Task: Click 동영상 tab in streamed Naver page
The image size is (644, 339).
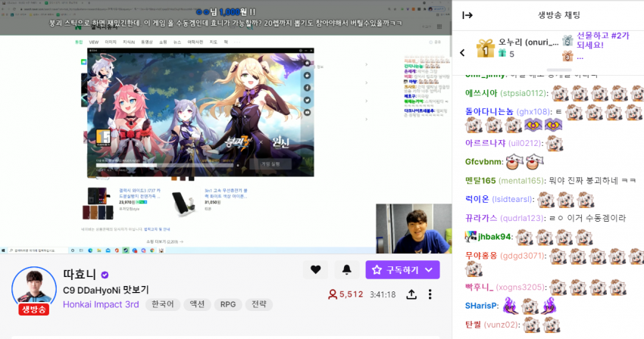Action: pos(147,42)
